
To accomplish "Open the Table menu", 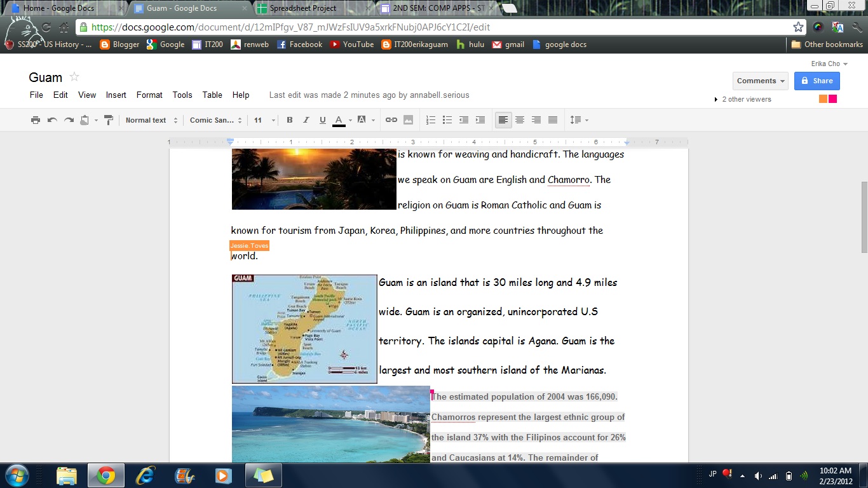I will [x=212, y=95].
